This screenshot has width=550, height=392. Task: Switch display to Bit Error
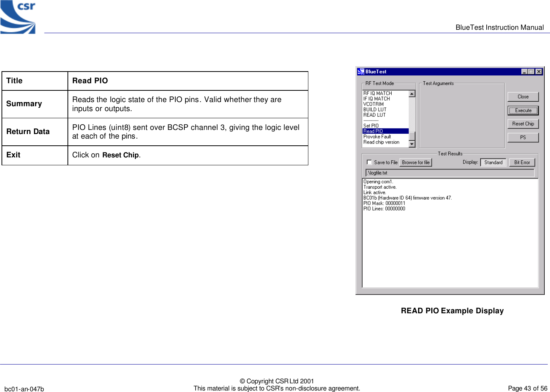(522, 162)
